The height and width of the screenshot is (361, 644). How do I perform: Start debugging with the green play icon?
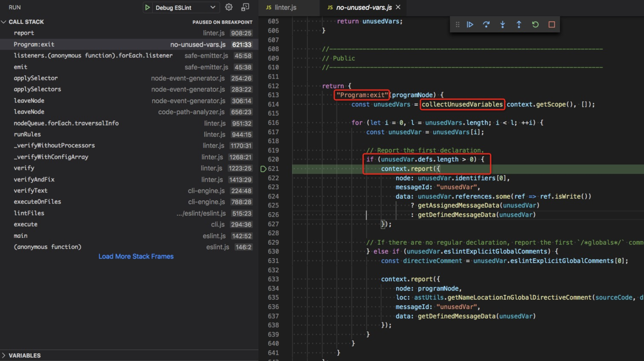pyautogui.click(x=147, y=7)
